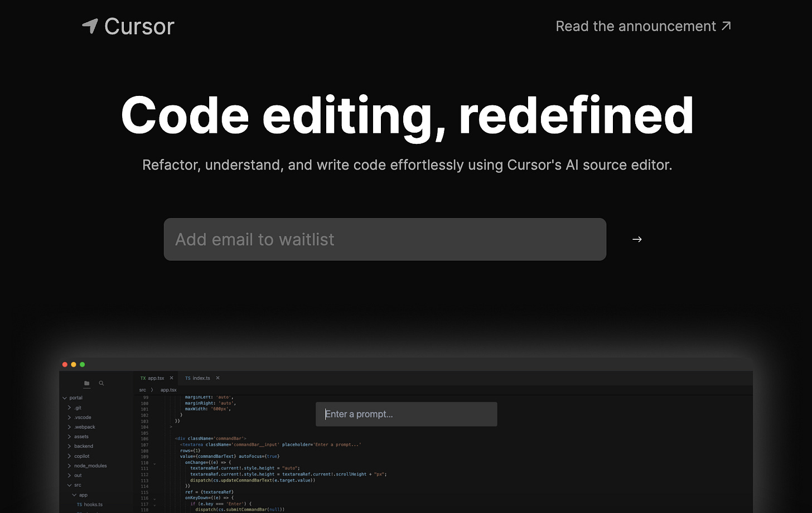Expand the .webpack folder
This screenshot has width=812, height=513.
pyautogui.click(x=81, y=427)
